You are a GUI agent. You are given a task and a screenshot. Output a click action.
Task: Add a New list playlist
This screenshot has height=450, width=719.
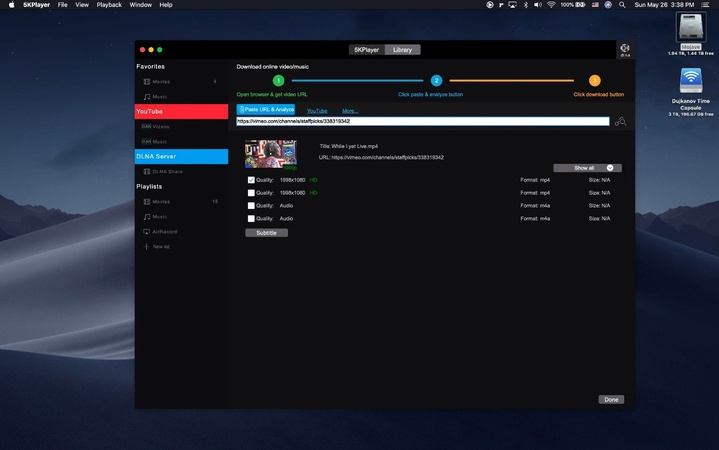tap(162, 246)
